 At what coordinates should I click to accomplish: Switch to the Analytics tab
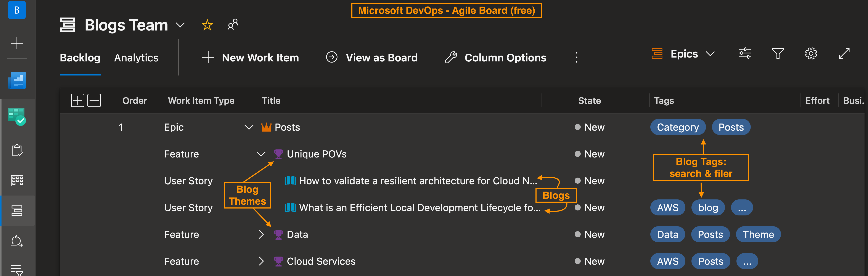point(136,58)
